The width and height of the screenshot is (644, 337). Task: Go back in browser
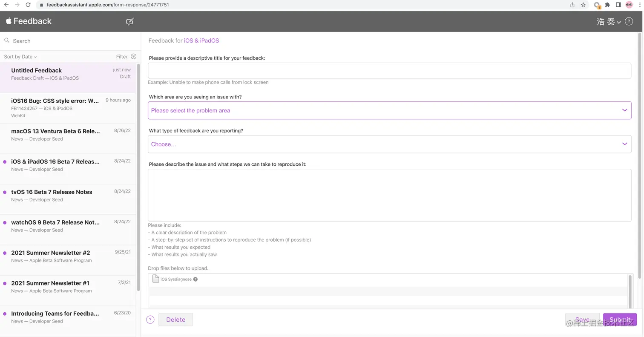6,5
